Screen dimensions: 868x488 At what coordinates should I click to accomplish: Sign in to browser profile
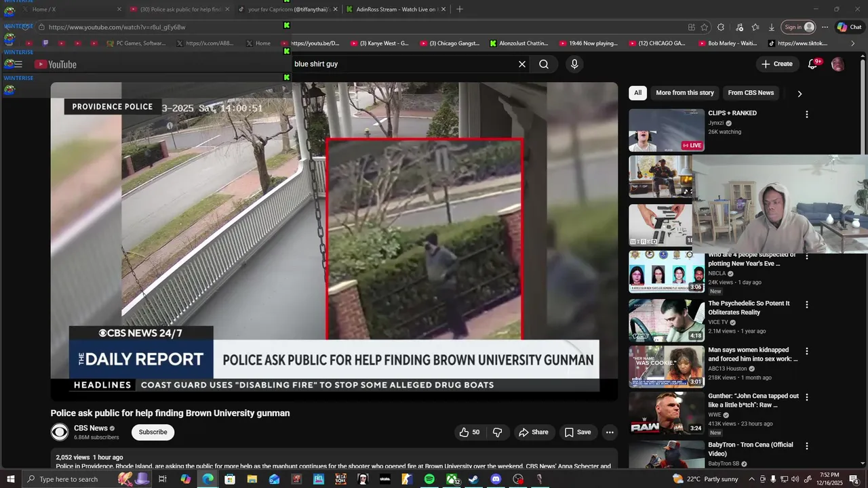798,27
